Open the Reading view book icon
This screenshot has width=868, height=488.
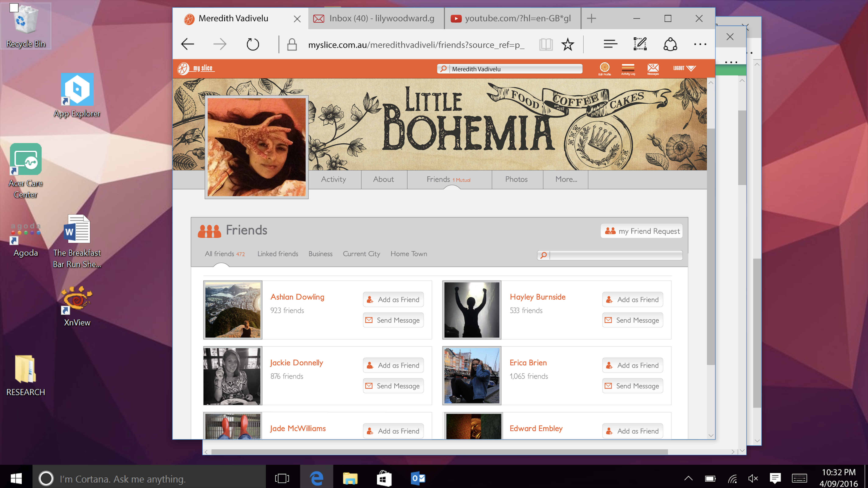pyautogui.click(x=545, y=44)
